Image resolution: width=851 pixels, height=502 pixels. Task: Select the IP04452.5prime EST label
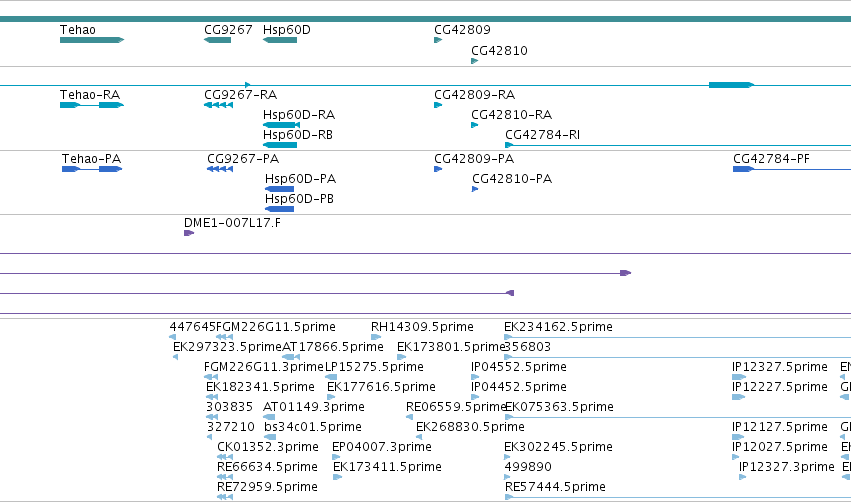coord(519,387)
